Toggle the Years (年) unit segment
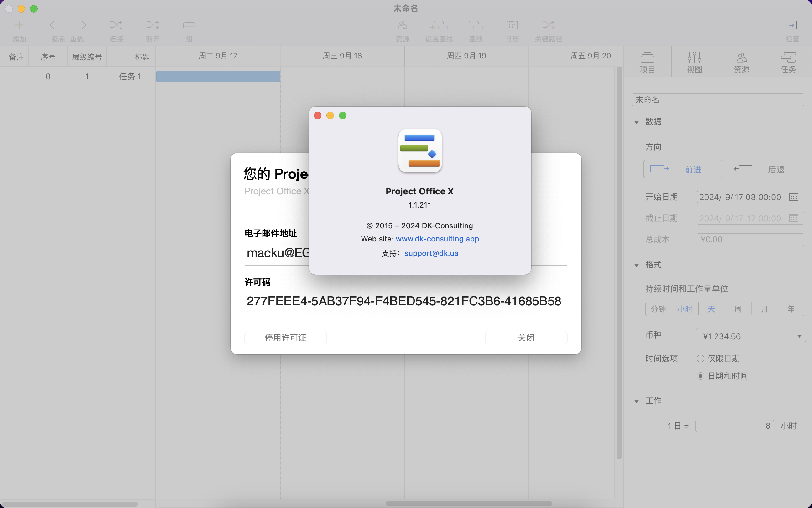The image size is (812, 508). click(791, 309)
